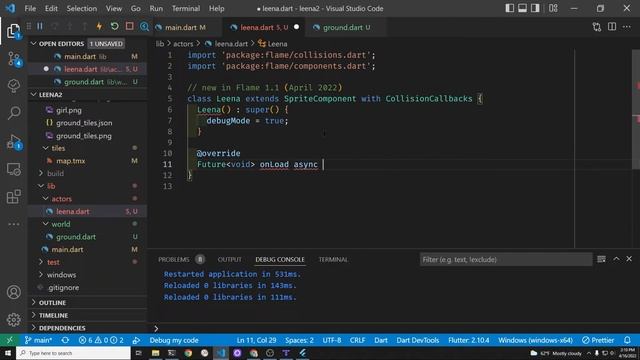Open Dart DevTools from status bar

(418, 340)
